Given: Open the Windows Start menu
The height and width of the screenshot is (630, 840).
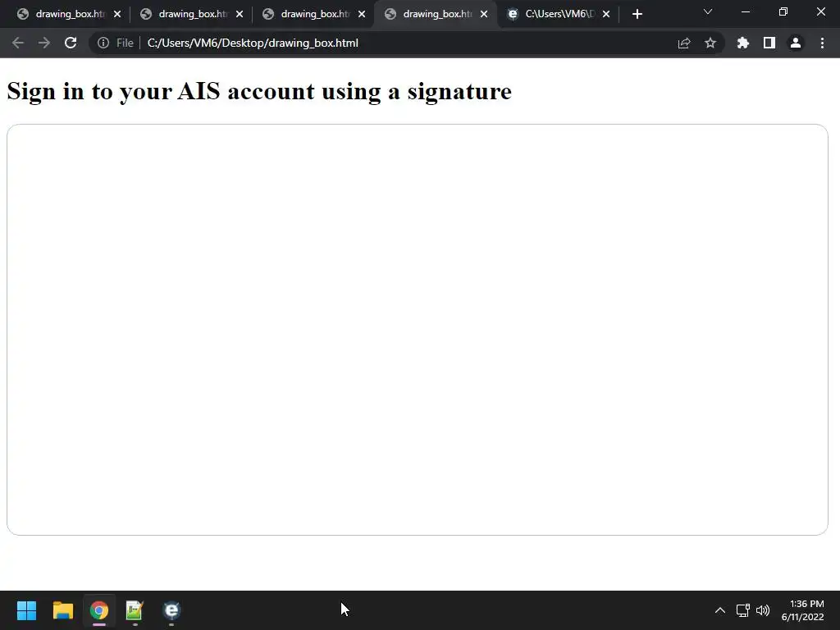Looking at the screenshot, I should tap(26, 610).
